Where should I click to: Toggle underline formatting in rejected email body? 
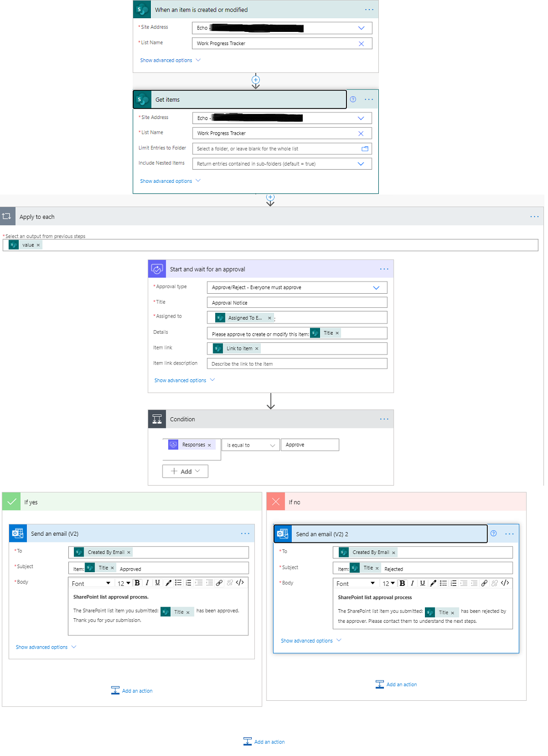[x=422, y=583]
